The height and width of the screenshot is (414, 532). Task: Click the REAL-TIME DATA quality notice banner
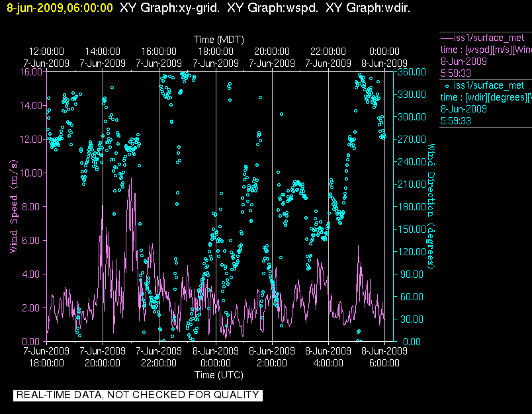pos(138,395)
